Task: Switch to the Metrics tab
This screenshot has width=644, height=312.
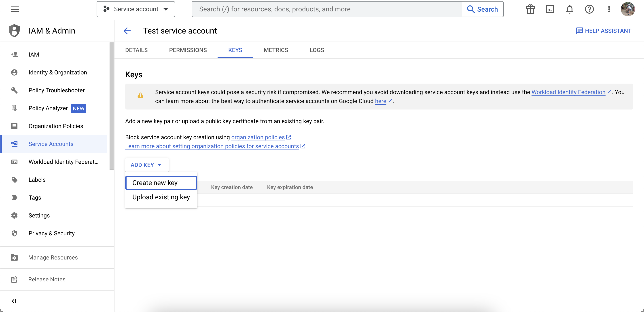Action: coord(276,50)
